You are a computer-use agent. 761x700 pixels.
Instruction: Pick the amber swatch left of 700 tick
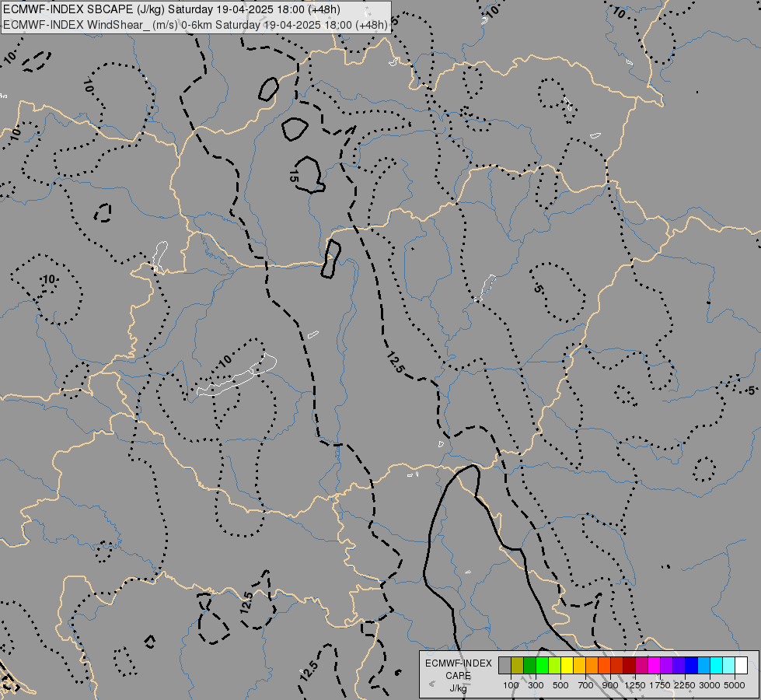pyautogui.click(x=579, y=665)
